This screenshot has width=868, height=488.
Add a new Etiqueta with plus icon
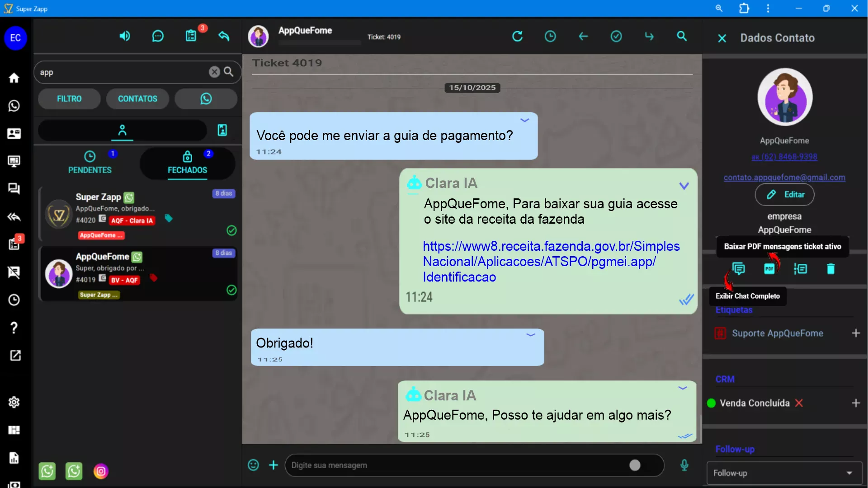[x=856, y=333]
